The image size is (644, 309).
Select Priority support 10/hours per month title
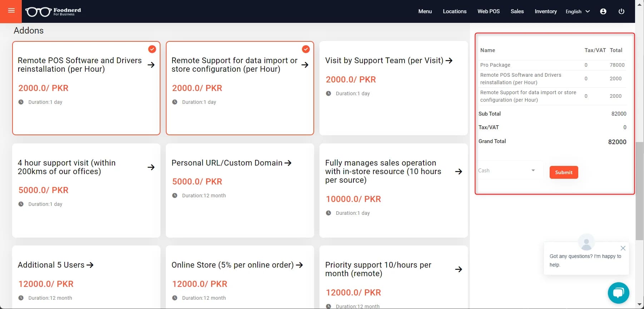(x=378, y=269)
